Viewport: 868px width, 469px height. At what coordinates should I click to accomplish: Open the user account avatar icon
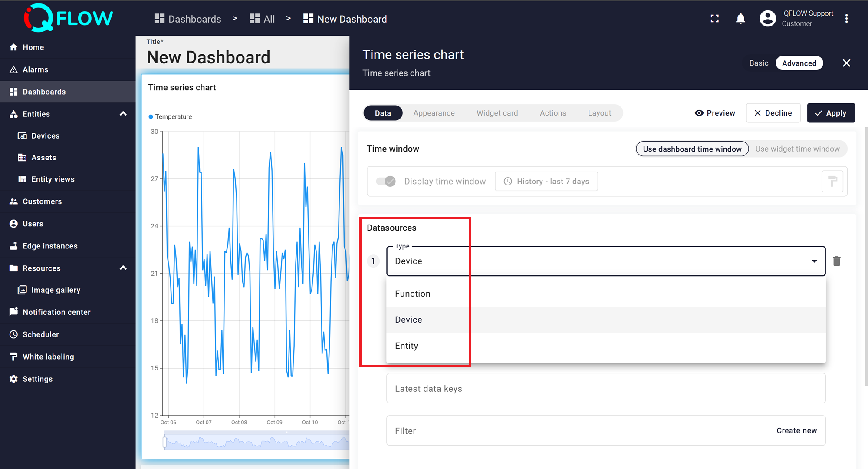767,19
